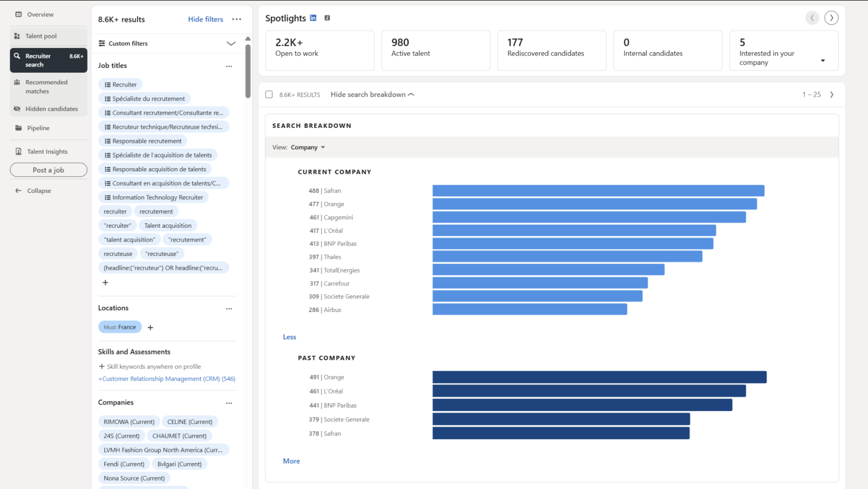Click Hide filters link
868x489 pixels.
pyautogui.click(x=205, y=19)
